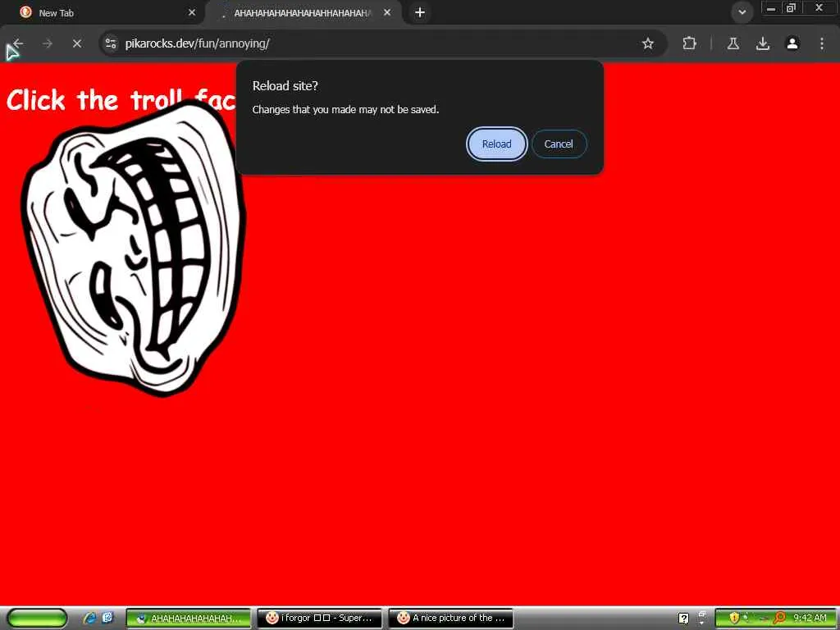Open Chrome Labs flask icon
This screenshot has height=630, width=840.
pyautogui.click(x=733, y=43)
